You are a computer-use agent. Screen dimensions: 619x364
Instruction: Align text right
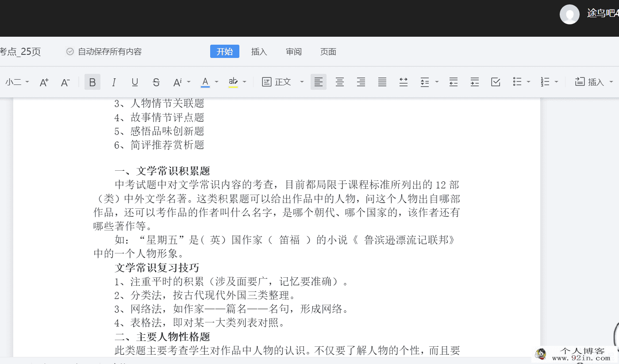coord(361,82)
